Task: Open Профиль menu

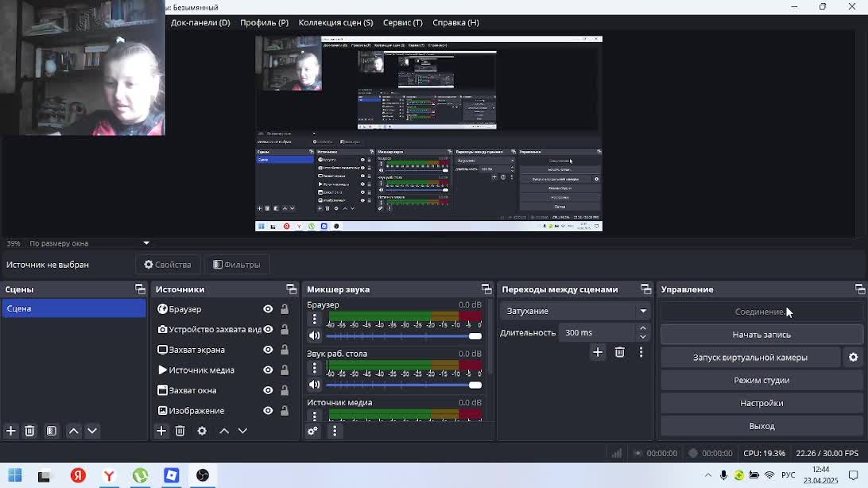Action: click(x=264, y=23)
